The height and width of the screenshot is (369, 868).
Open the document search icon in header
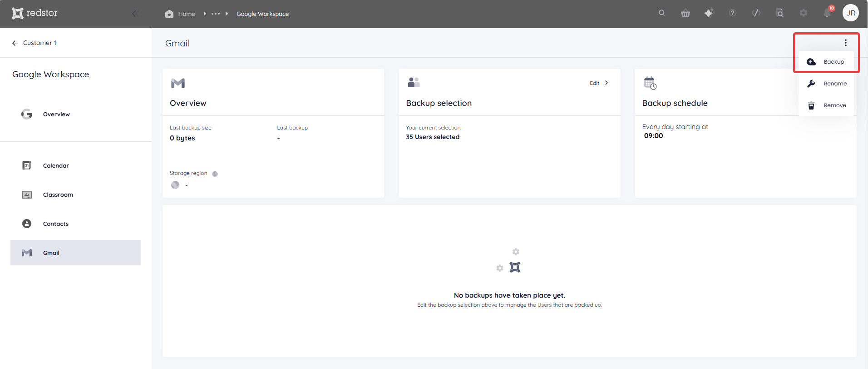pyautogui.click(x=780, y=13)
